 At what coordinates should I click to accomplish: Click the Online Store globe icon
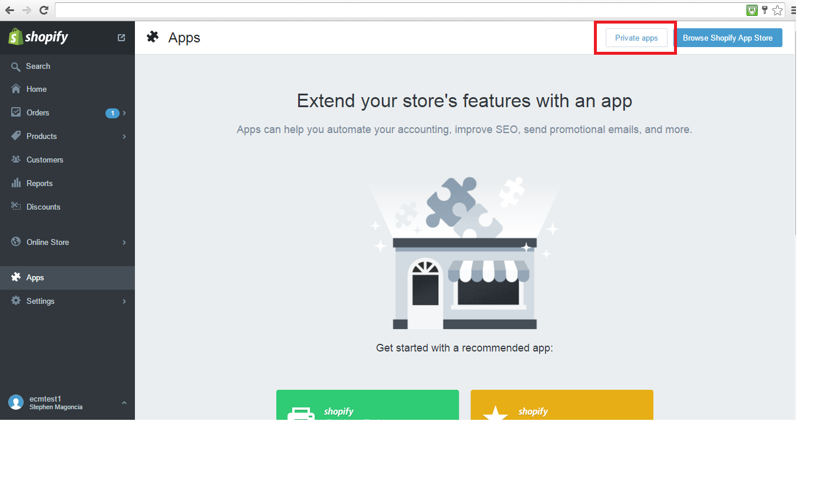tap(16, 241)
